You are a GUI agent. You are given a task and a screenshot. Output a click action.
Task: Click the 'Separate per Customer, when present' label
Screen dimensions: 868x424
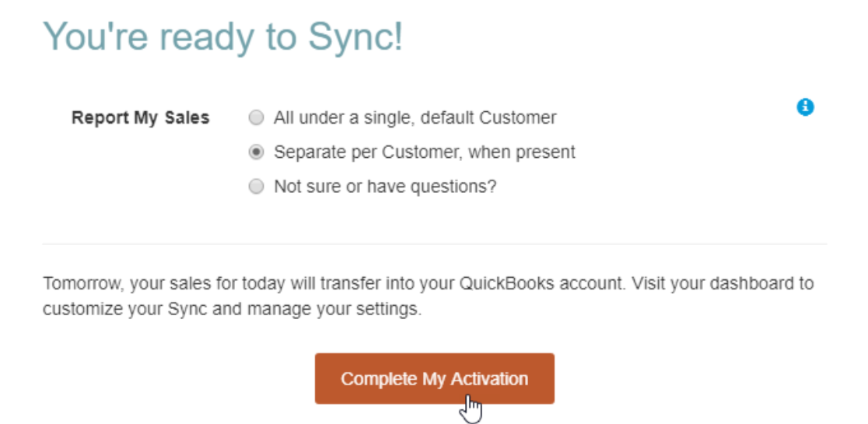(x=425, y=152)
